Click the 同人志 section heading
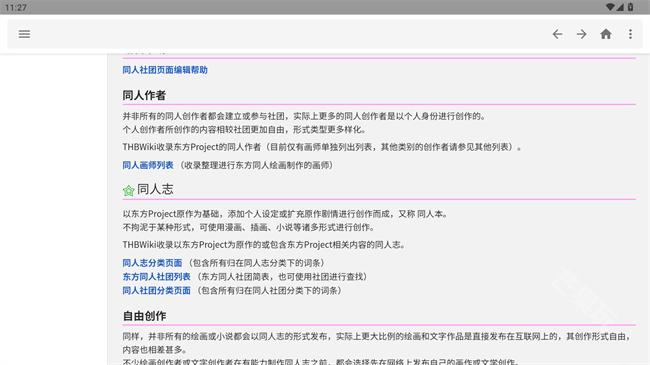The height and width of the screenshot is (365, 650). (155, 190)
